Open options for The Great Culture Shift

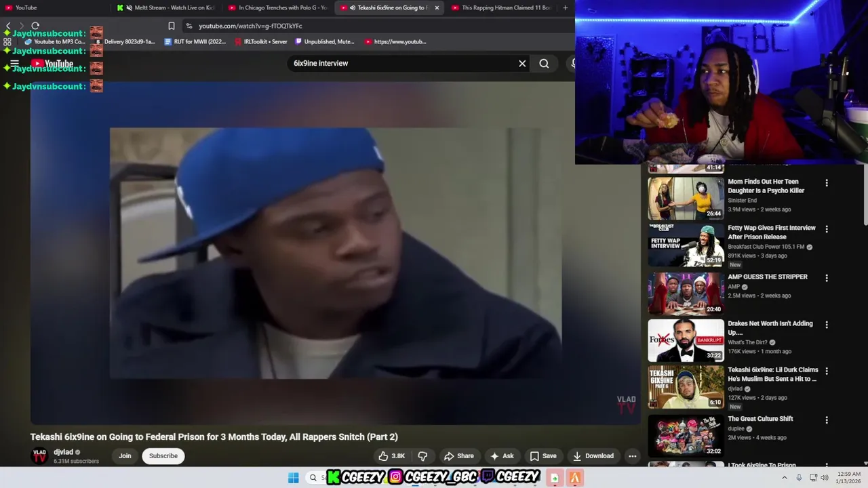click(x=826, y=420)
